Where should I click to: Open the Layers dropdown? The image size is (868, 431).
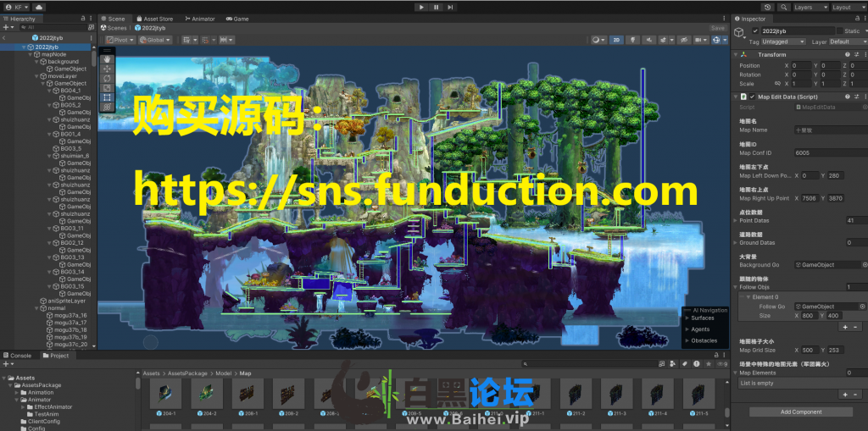pyautogui.click(x=810, y=7)
